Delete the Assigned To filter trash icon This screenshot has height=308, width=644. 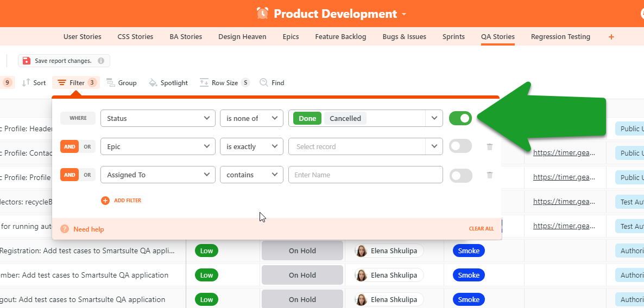[490, 175]
